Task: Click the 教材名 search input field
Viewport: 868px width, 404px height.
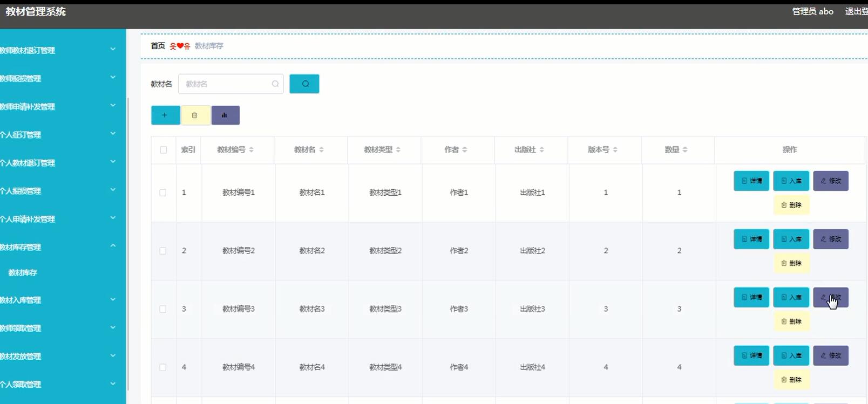Action: tap(227, 84)
